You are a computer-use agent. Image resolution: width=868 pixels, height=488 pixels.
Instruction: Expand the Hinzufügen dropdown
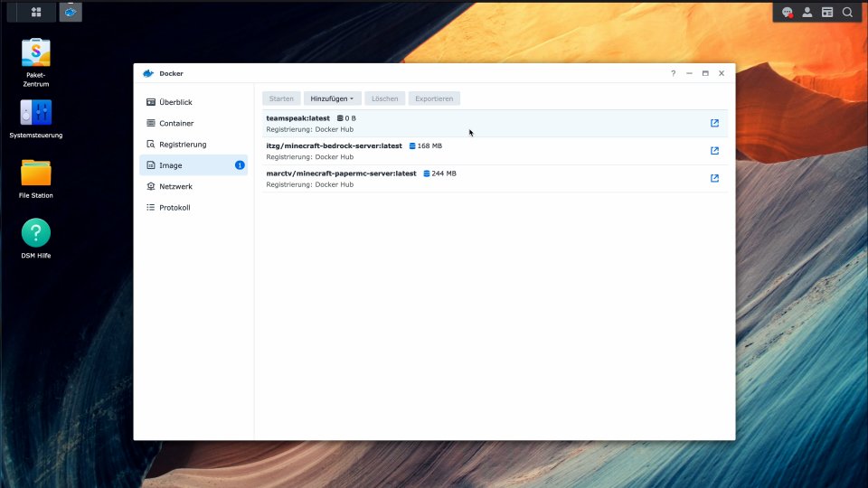[332, 99]
